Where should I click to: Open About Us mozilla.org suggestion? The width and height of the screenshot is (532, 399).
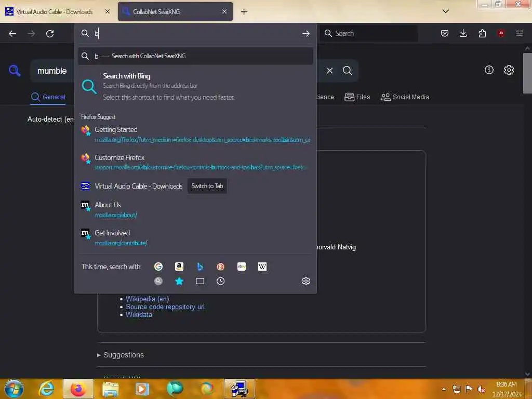tap(195, 209)
